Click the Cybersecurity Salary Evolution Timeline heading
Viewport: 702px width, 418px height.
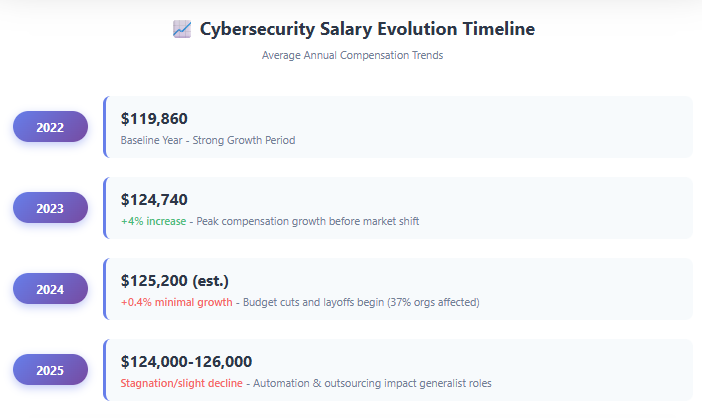tap(367, 29)
